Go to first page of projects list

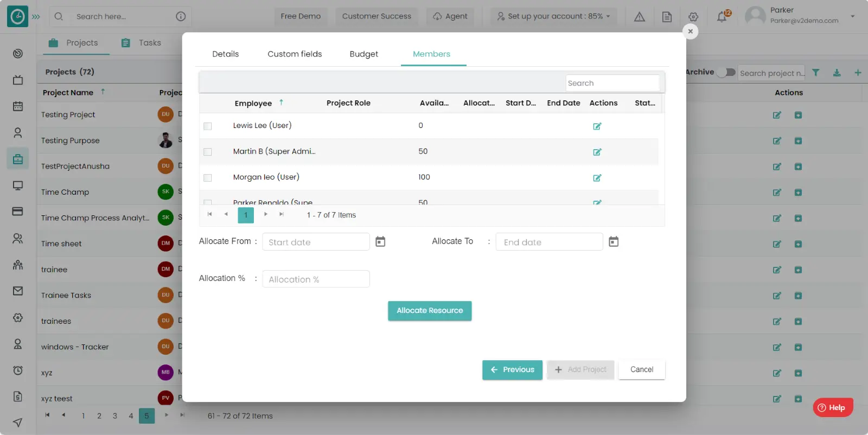(47, 415)
